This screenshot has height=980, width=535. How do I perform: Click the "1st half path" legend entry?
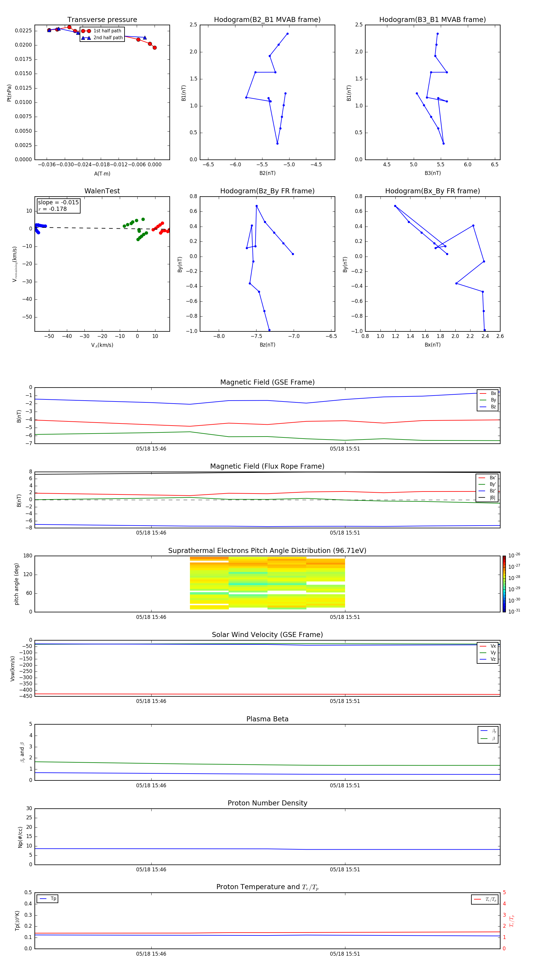click(102, 31)
